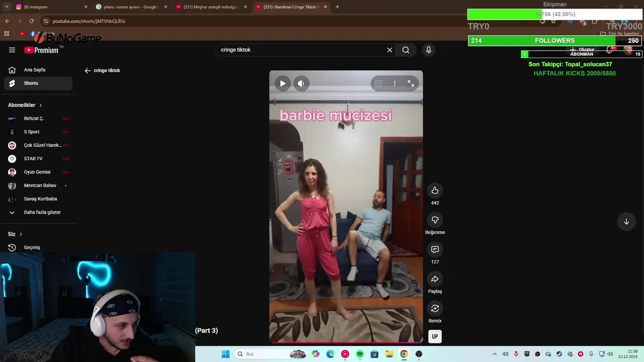
Task: Open site information icon in address bar
Action: [46, 21]
